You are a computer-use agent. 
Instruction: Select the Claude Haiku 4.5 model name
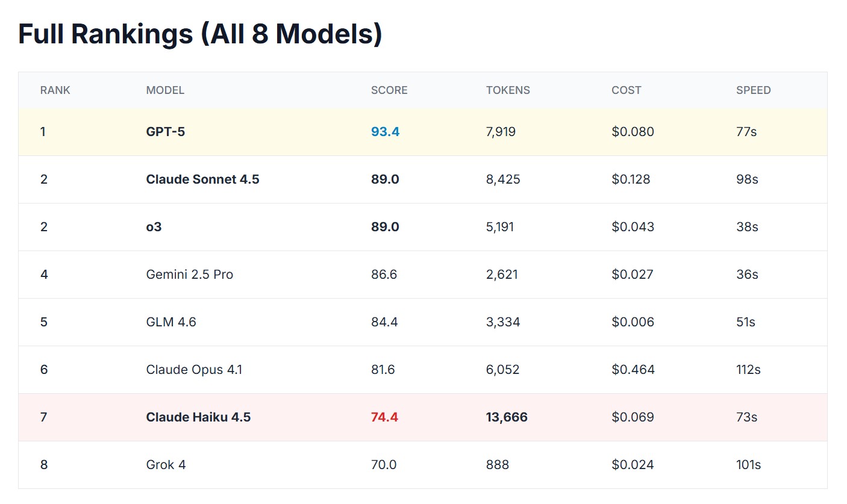coord(198,417)
